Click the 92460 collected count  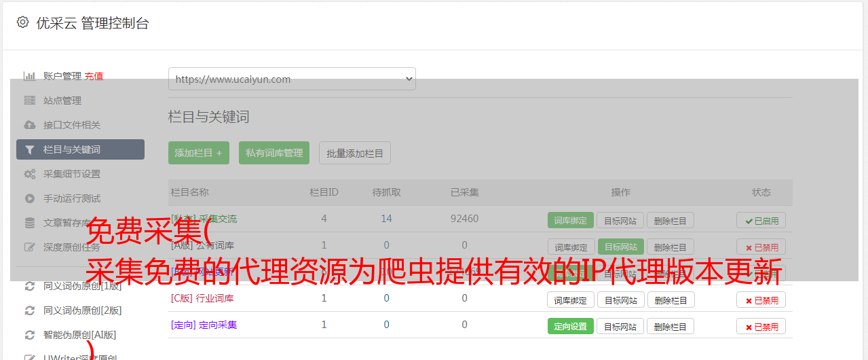464,219
